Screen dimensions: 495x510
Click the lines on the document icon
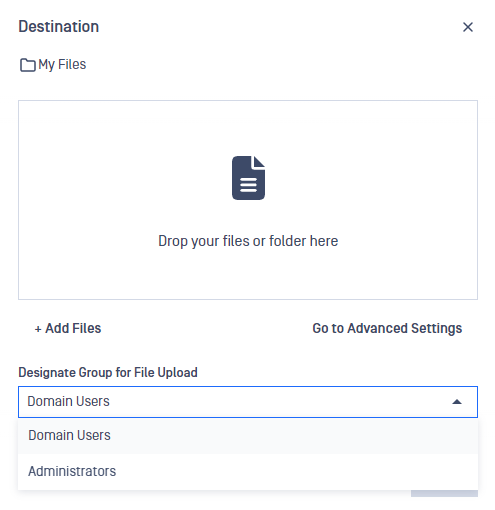tap(248, 185)
